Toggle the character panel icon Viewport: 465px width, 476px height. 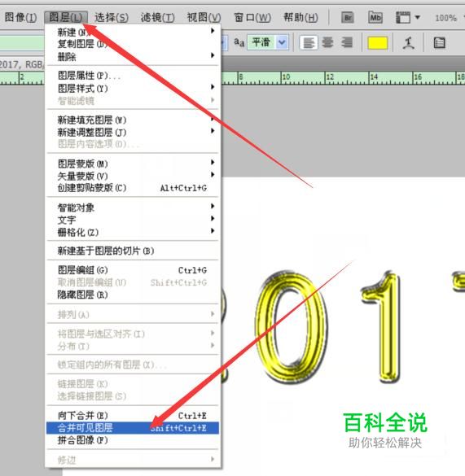point(439,43)
